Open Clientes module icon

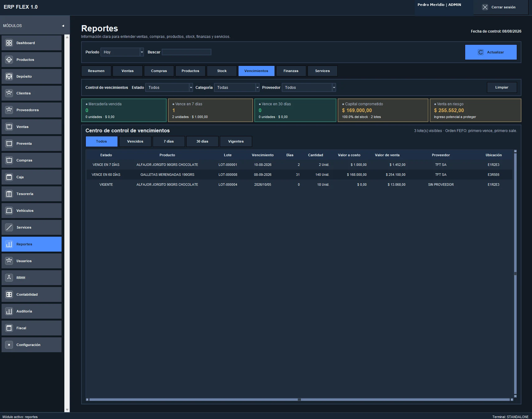pos(9,93)
